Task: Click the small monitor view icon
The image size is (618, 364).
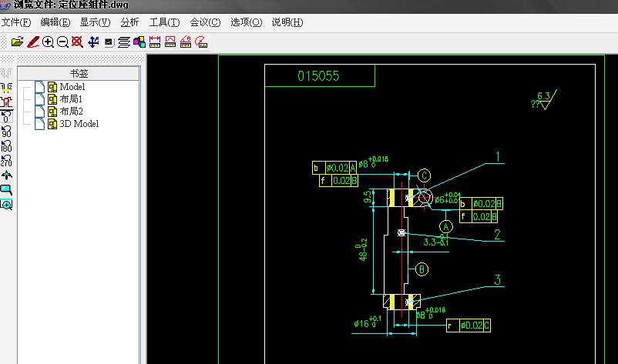Action: pos(109,42)
